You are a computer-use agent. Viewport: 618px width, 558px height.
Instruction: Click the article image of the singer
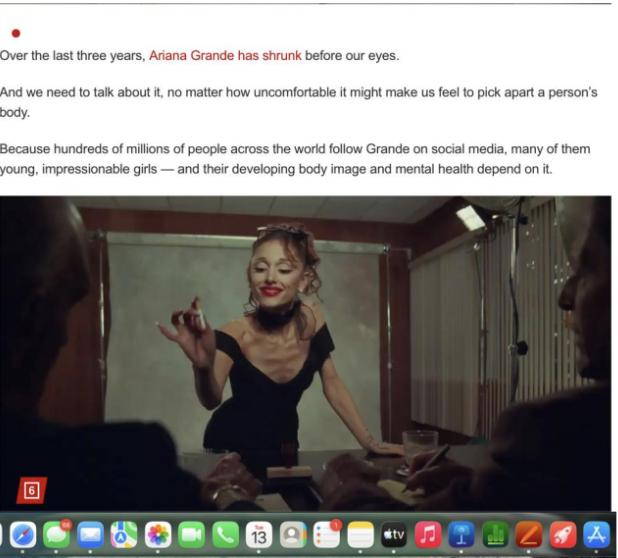pyautogui.click(x=305, y=353)
